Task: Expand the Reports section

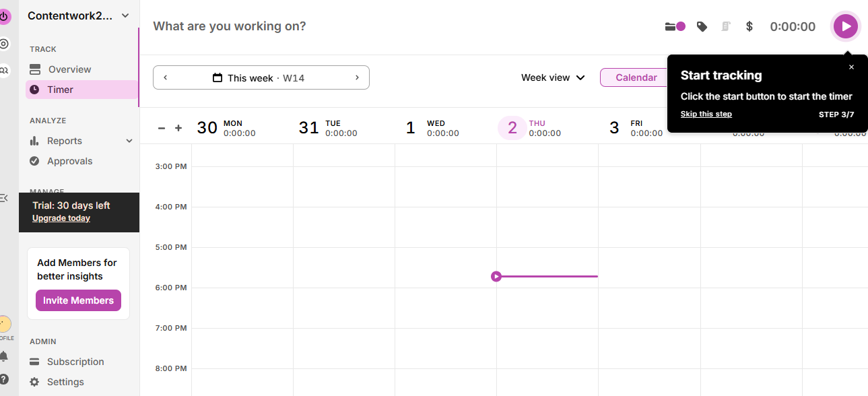Action: pyautogui.click(x=128, y=141)
